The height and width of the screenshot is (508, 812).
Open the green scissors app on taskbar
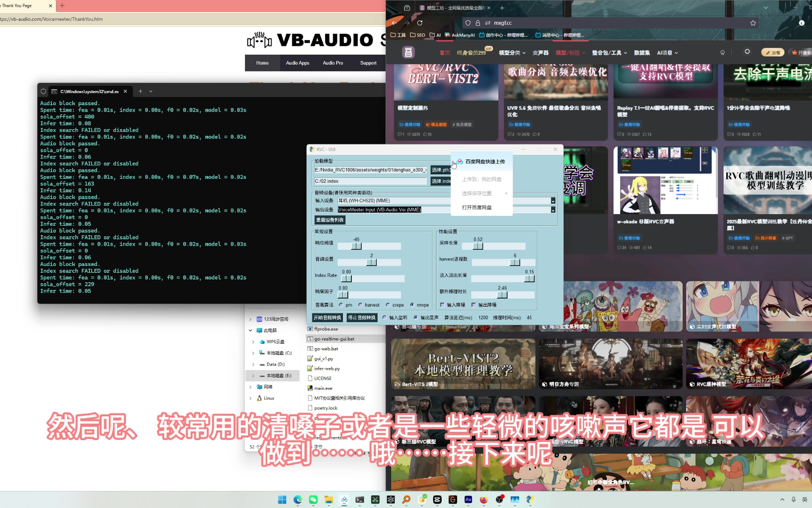coord(375,499)
